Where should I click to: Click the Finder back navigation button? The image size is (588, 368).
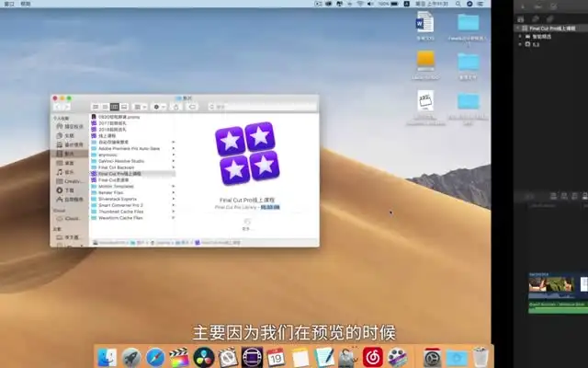(x=59, y=107)
